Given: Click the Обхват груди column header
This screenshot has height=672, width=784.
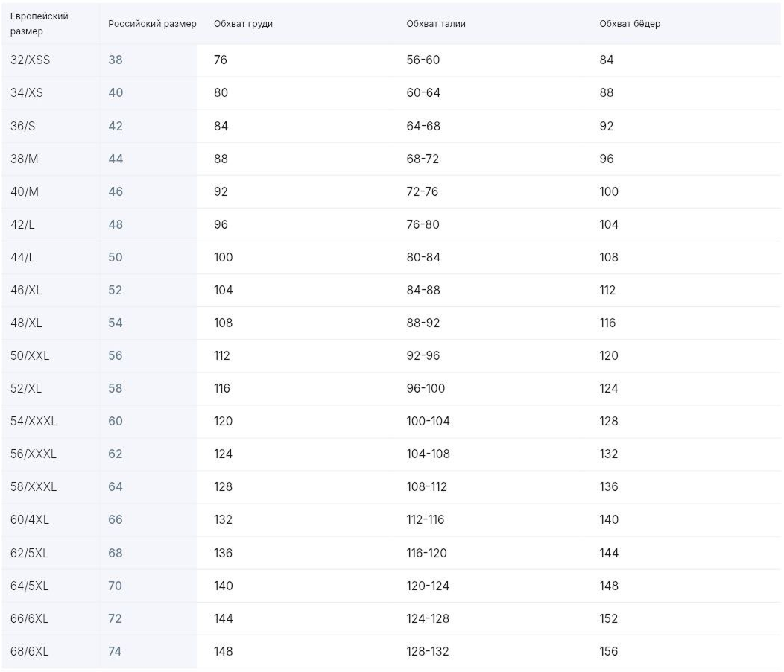Looking at the screenshot, I should click(243, 24).
